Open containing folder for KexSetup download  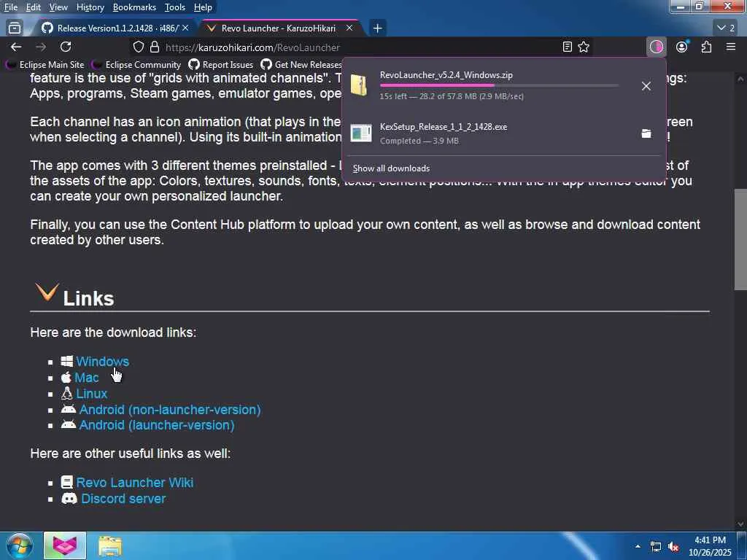pos(646,133)
